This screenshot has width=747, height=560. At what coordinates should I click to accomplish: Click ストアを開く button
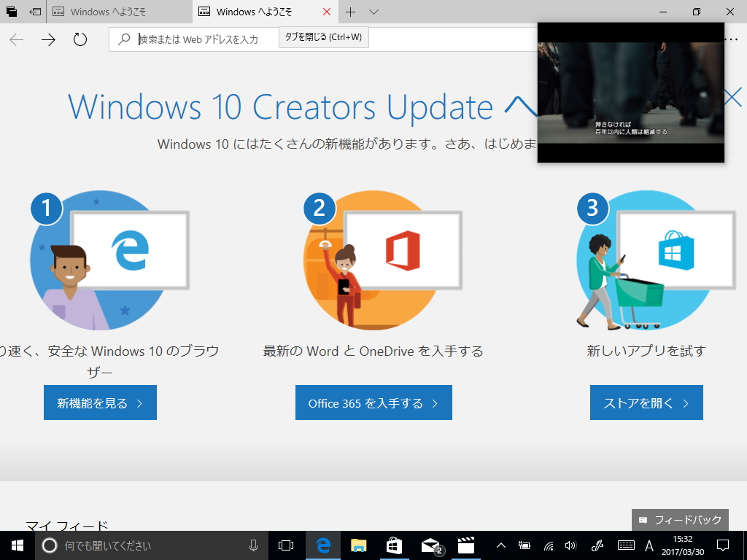point(646,402)
